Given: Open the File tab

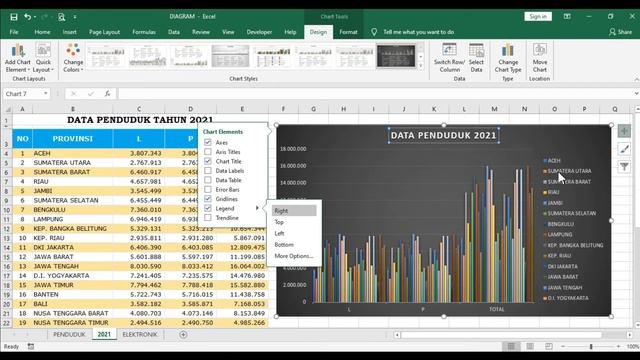Looking at the screenshot, I should pyautogui.click(x=14, y=32).
